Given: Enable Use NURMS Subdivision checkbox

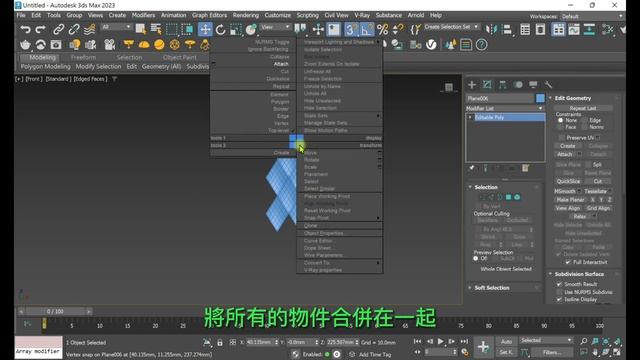Looking at the screenshot, I should click(x=560, y=292).
